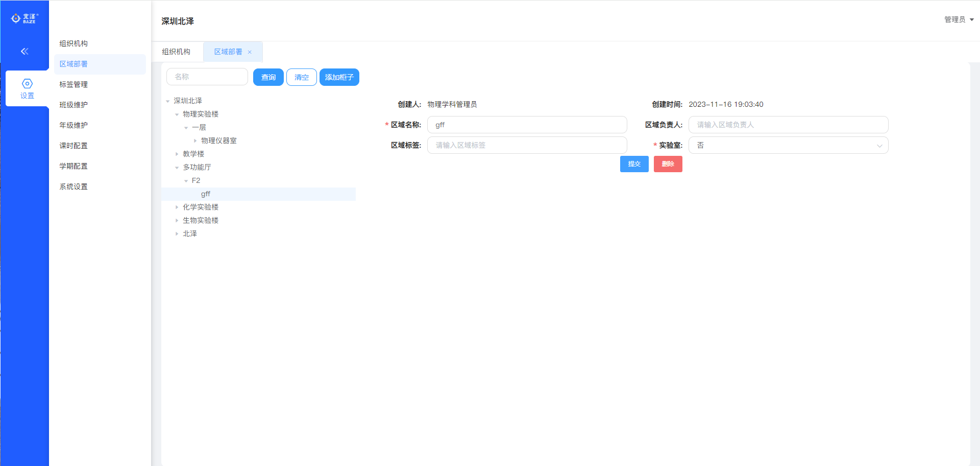This screenshot has height=466, width=980.
Task: Open the Settings gear icon
Action: click(27, 84)
